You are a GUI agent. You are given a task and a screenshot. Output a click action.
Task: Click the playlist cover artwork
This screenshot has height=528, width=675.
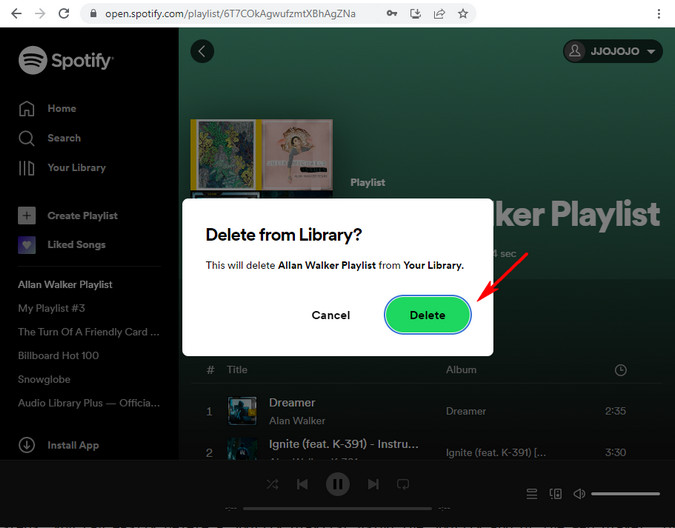261,158
